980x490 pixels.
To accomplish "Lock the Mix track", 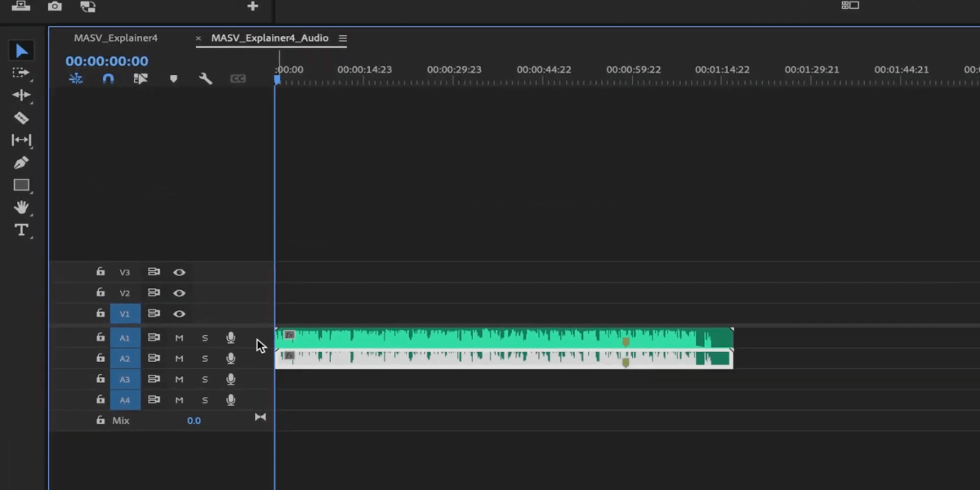I will coord(100,420).
